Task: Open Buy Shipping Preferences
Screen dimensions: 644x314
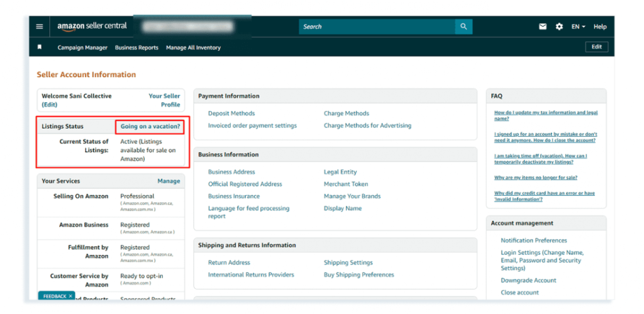Action: click(x=358, y=274)
